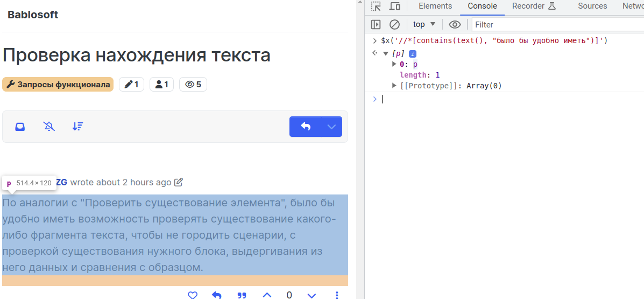Clear the console with the ban icon
The image size is (644, 299).
394,24
